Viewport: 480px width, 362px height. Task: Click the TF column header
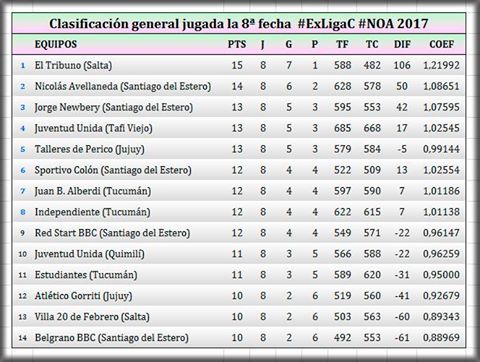pyautogui.click(x=342, y=44)
